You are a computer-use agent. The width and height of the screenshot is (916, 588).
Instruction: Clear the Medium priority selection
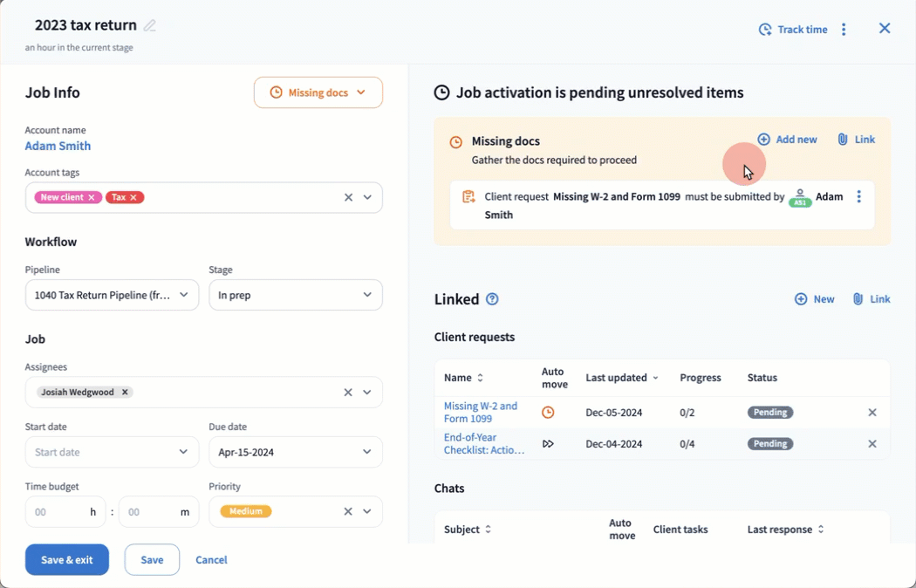pyautogui.click(x=348, y=512)
